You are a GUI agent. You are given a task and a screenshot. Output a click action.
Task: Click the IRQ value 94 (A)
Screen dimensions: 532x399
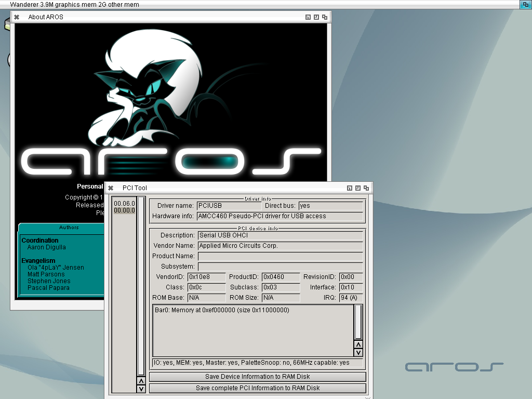pyautogui.click(x=351, y=298)
